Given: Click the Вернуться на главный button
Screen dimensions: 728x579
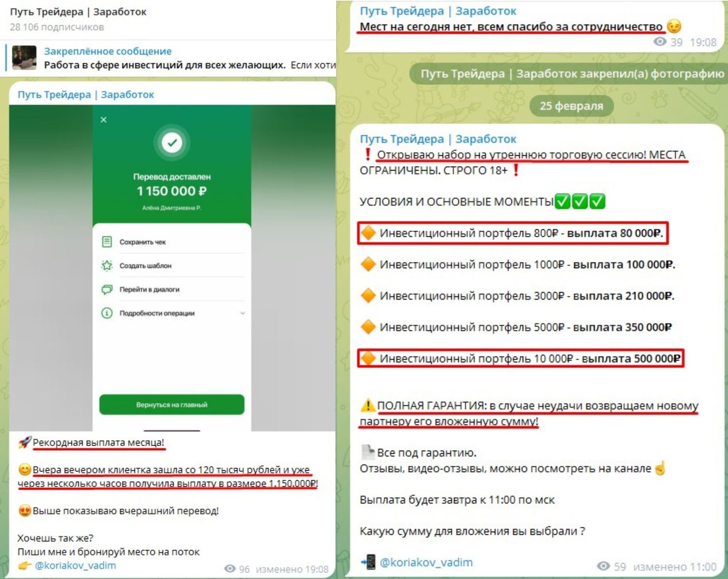Looking at the screenshot, I should 172,405.
